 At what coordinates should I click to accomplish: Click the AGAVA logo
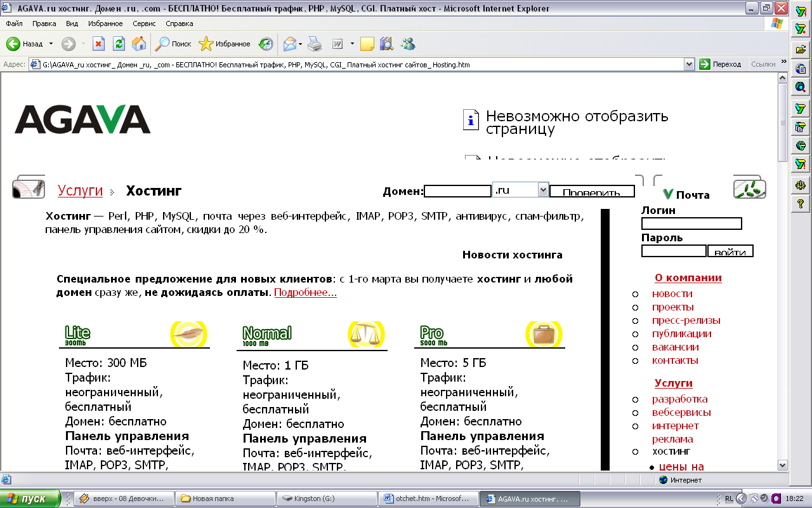click(82, 119)
